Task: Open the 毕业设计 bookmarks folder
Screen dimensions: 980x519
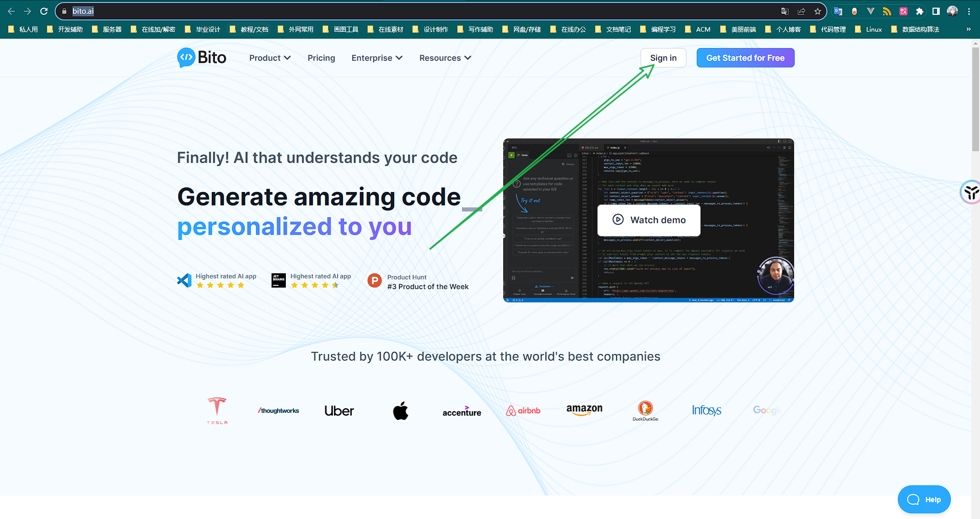Action: click(x=203, y=30)
